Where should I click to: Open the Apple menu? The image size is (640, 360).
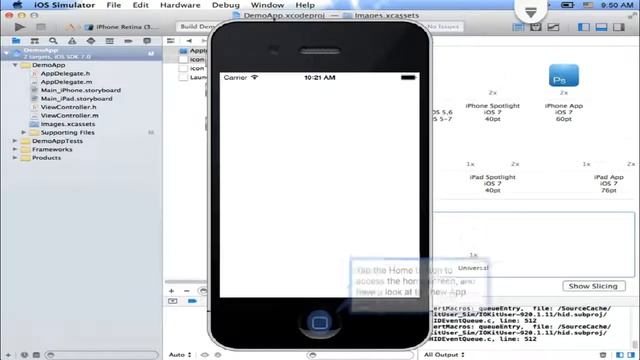pyautogui.click(x=17, y=5)
